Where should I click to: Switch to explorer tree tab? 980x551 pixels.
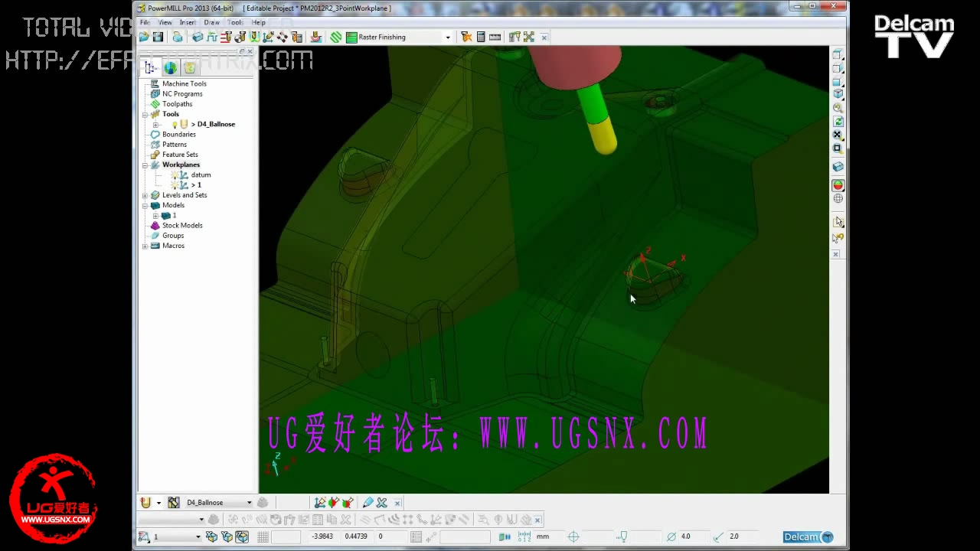(150, 67)
